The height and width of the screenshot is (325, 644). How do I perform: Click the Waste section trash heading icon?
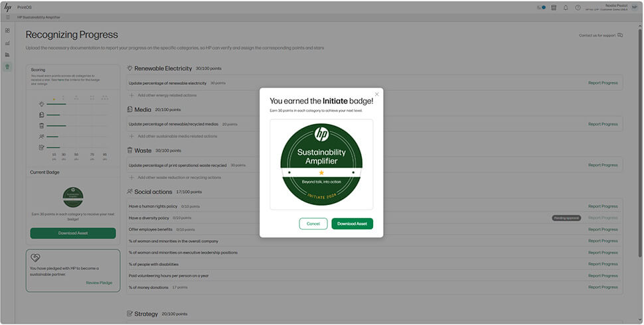tap(129, 150)
